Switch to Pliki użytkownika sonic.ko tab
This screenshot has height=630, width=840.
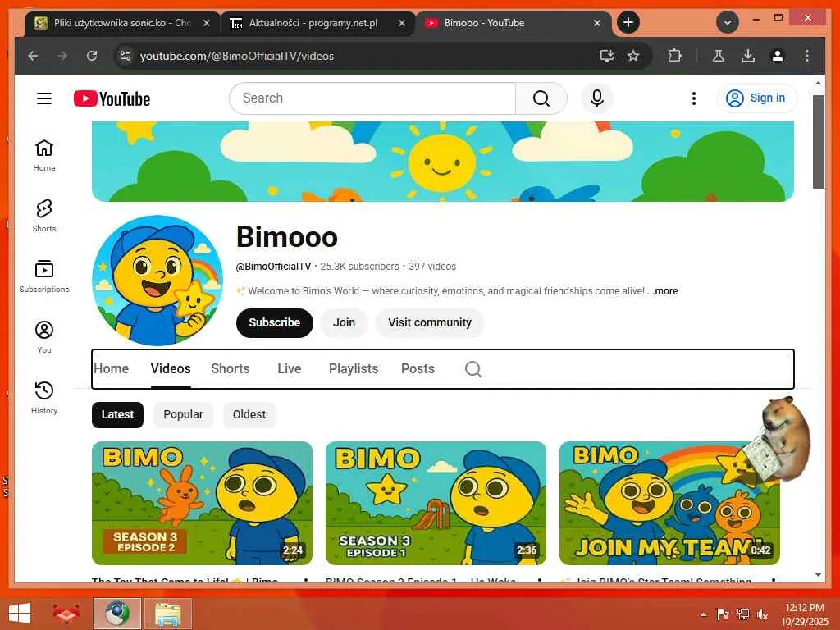click(x=122, y=23)
